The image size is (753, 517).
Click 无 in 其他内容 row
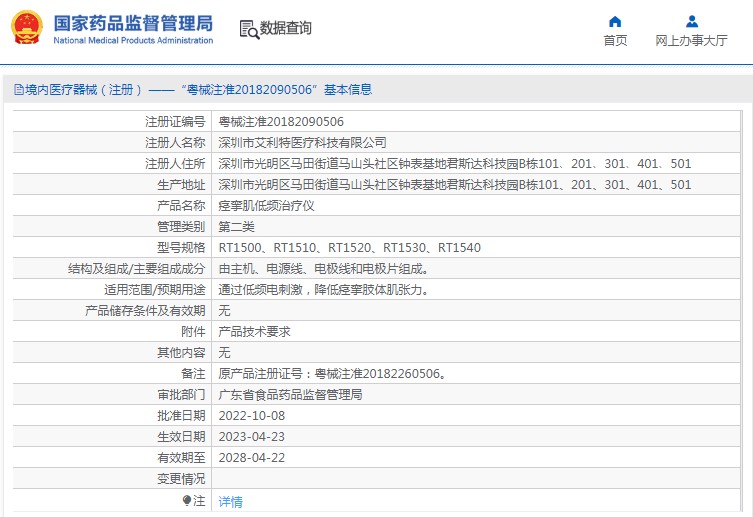click(224, 353)
